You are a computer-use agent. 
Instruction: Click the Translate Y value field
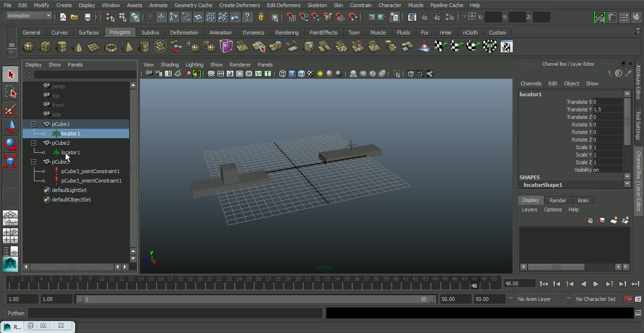tap(608, 109)
